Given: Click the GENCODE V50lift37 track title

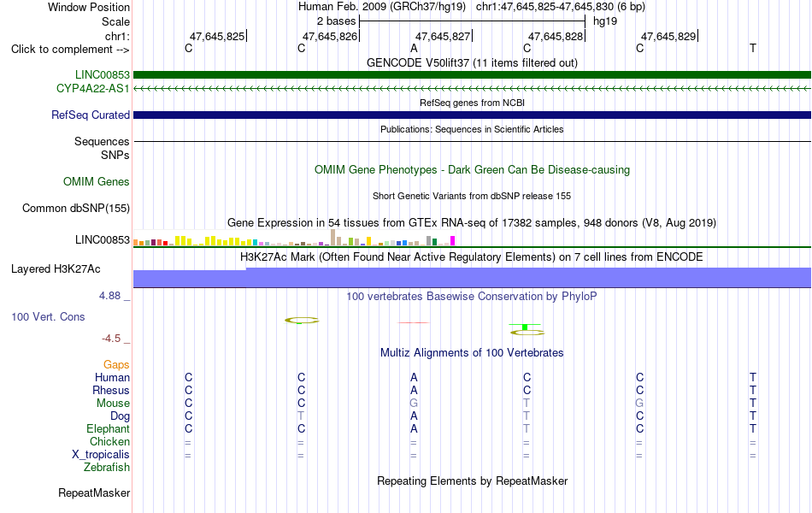Looking at the screenshot, I should tap(472, 62).
